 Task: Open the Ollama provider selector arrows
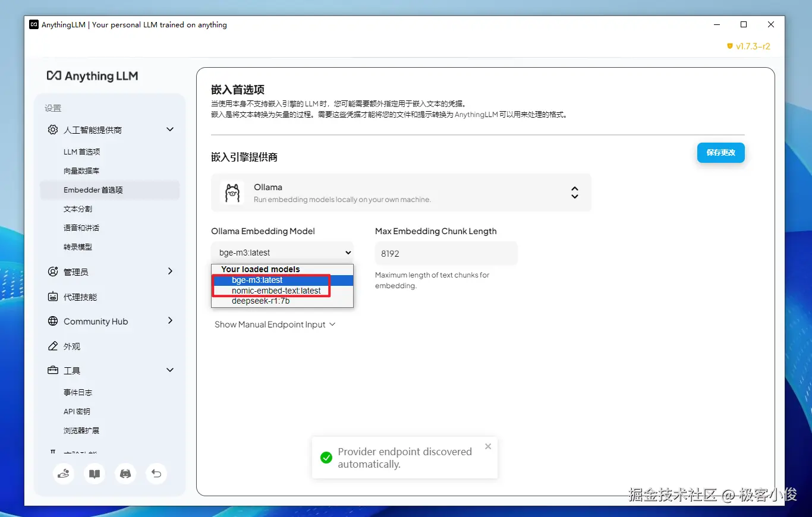[x=574, y=193]
